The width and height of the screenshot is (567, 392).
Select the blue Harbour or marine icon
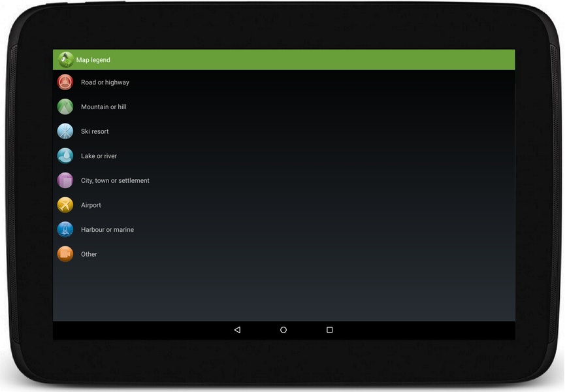(65, 229)
